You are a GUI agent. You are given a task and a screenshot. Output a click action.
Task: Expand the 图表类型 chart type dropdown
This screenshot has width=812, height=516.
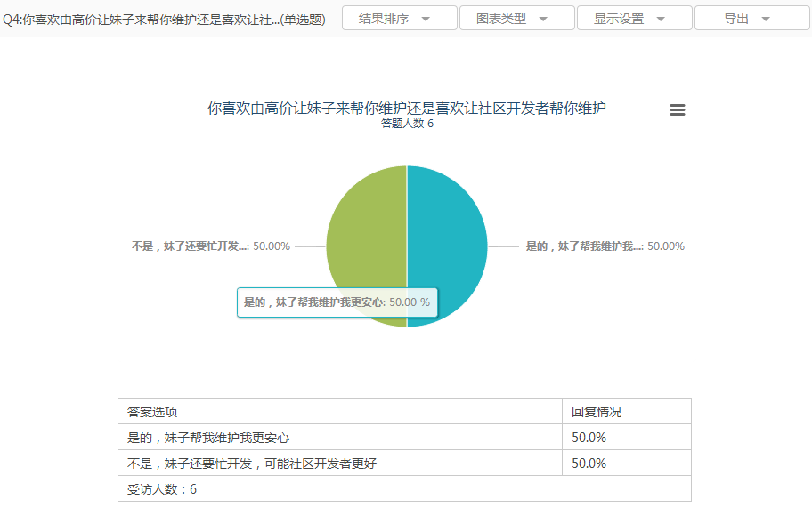tap(516, 19)
